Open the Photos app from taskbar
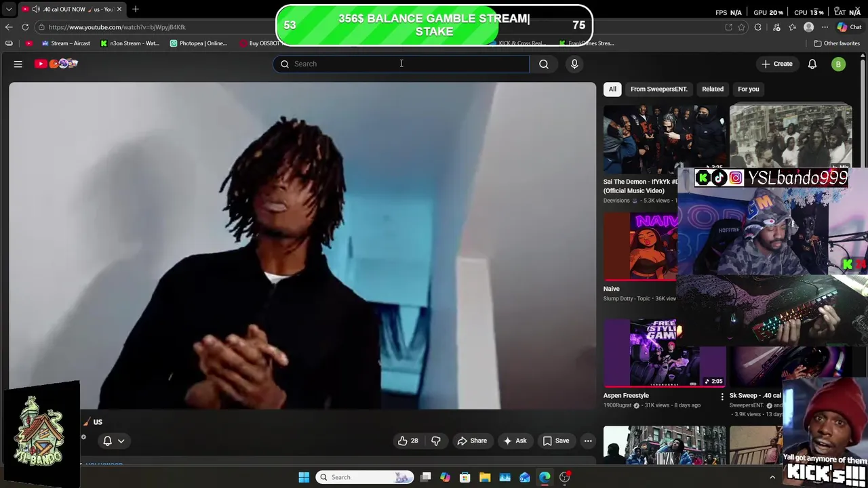868x488 pixels. point(505,477)
